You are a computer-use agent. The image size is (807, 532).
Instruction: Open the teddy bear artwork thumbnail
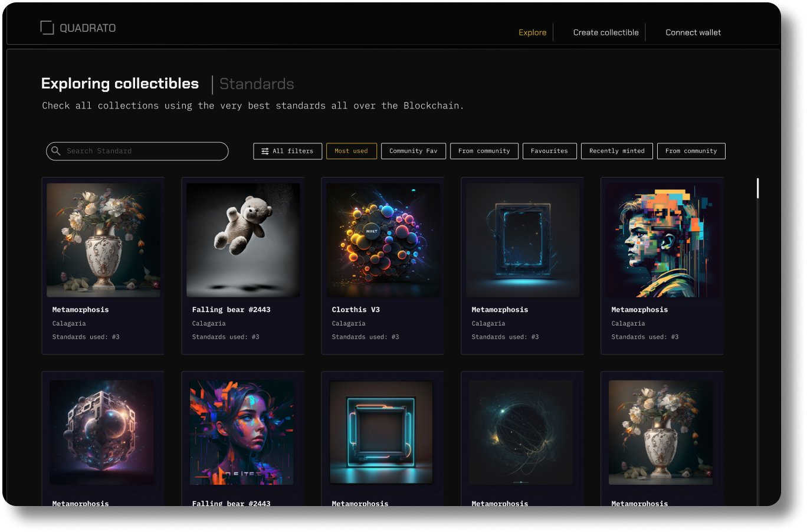(x=243, y=240)
